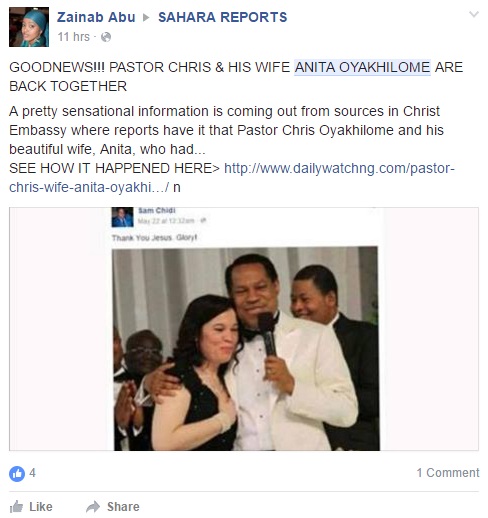Open the 11 hrs timestamp link
This screenshot has height=518, width=488.
click(x=74, y=37)
